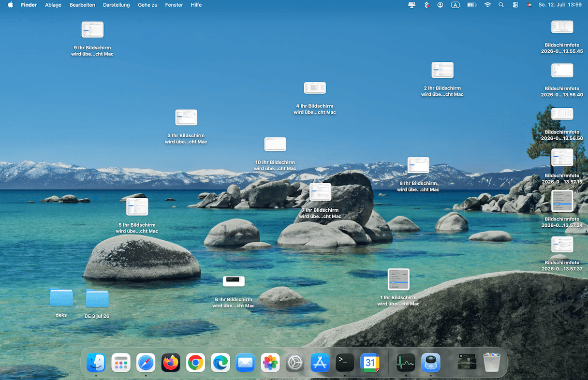The image size is (588, 380).
Task: Open the input source (A) menu
Action: coord(455,5)
